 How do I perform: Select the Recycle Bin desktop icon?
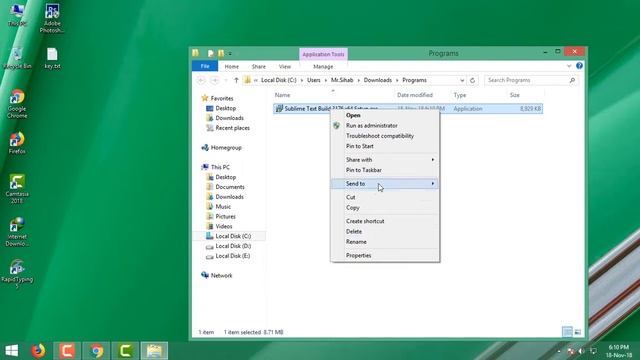(17, 58)
